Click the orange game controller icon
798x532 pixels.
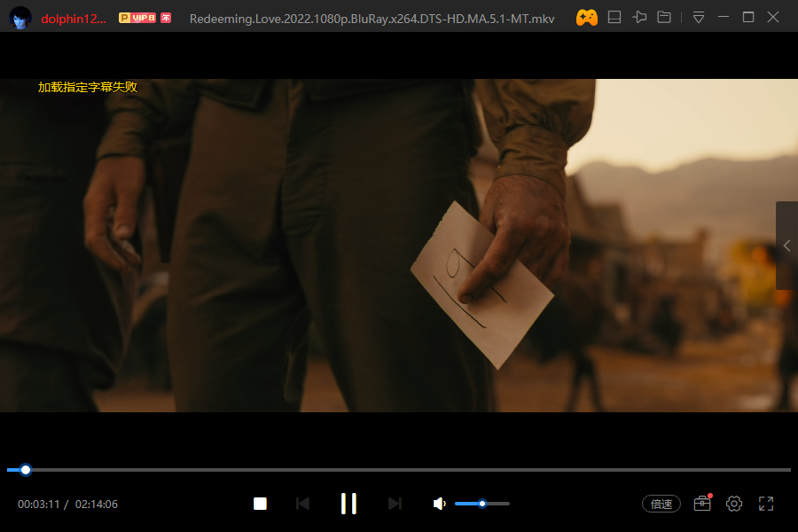pyautogui.click(x=587, y=17)
